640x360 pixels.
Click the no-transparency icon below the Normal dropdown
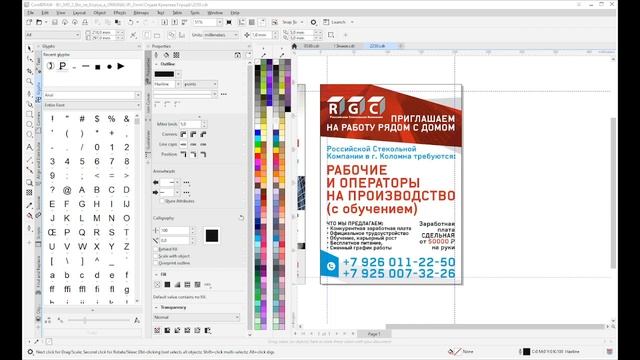point(157,330)
